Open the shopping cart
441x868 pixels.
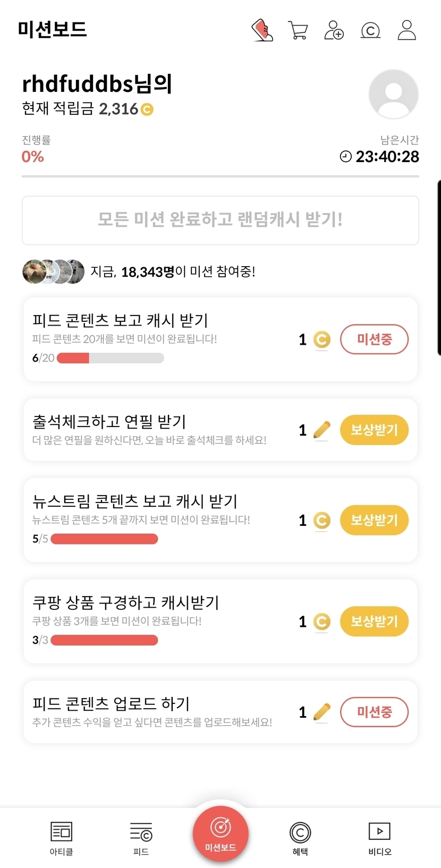[298, 30]
